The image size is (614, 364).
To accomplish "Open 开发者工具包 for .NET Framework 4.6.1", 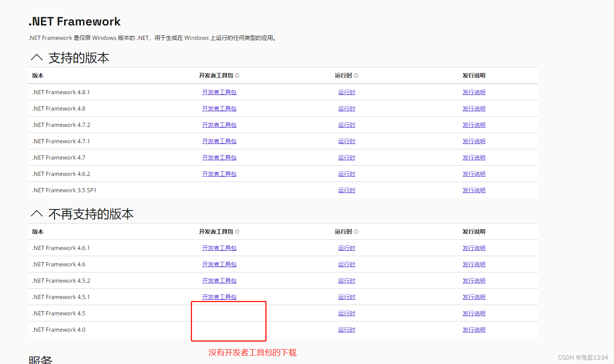I will point(219,248).
